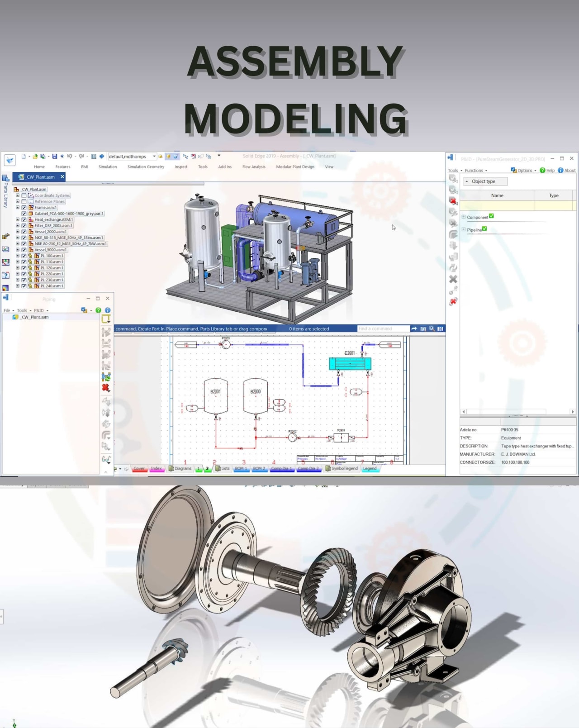Click the red X connection icon in P&ID toolbar

click(453, 301)
